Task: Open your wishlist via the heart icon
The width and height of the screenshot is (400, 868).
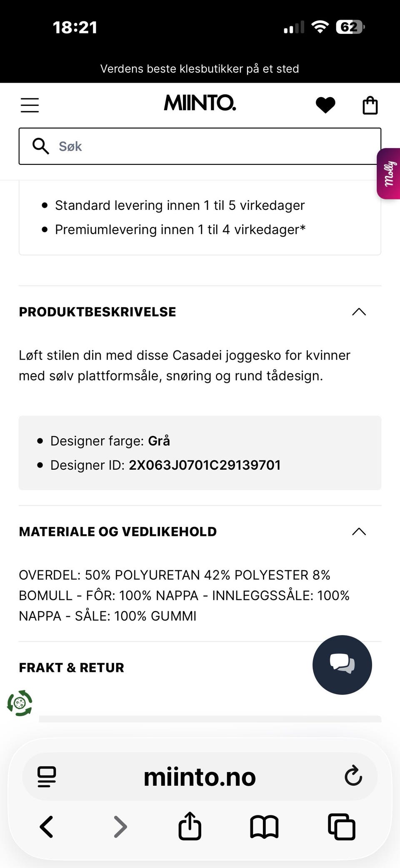Action: pos(326,105)
